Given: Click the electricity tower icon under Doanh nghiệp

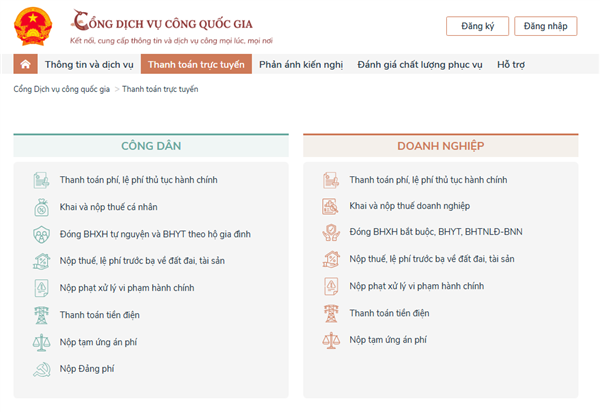Looking at the screenshot, I should tap(331, 313).
